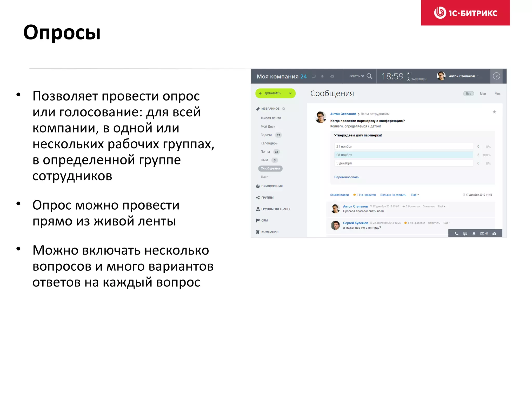The height and width of the screenshot is (399, 532).
Task: Click the header notification bell icon
Action: pyautogui.click(x=322, y=76)
